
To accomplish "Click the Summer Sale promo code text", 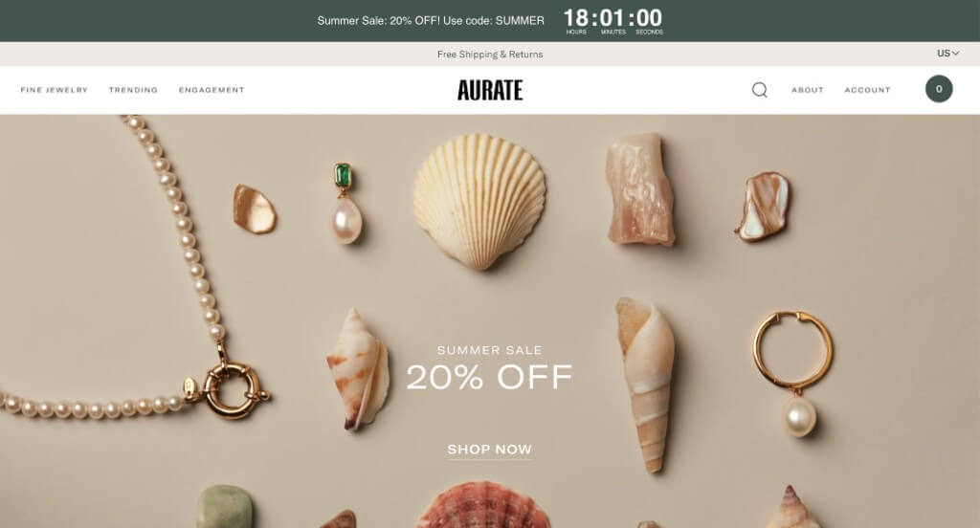I will click(431, 21).
